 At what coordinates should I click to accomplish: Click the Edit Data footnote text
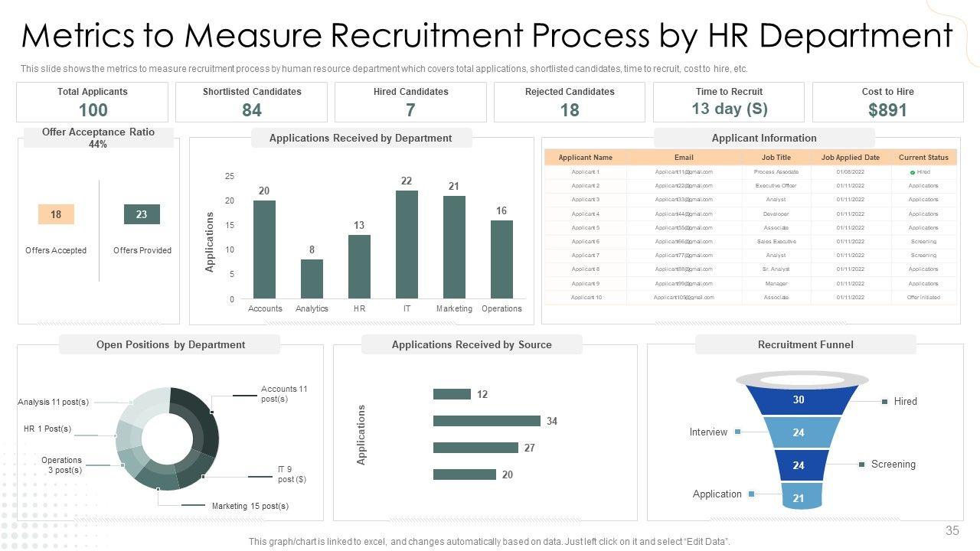point(489,542)
